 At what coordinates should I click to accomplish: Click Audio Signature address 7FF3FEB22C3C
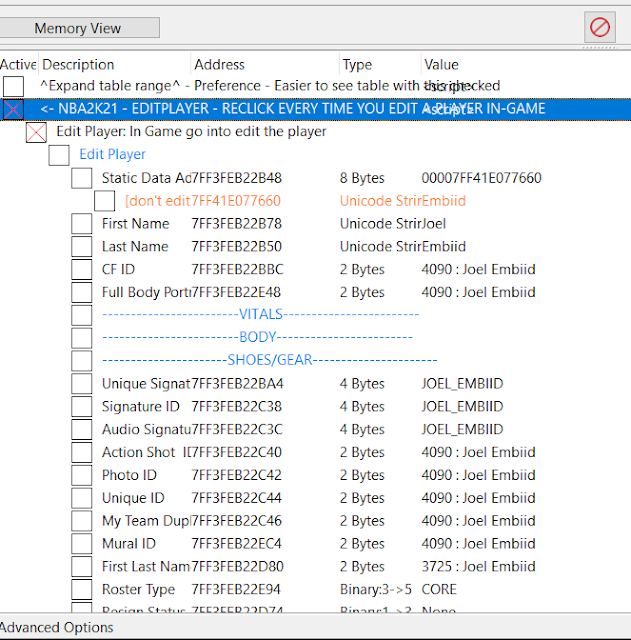[237, 429]
